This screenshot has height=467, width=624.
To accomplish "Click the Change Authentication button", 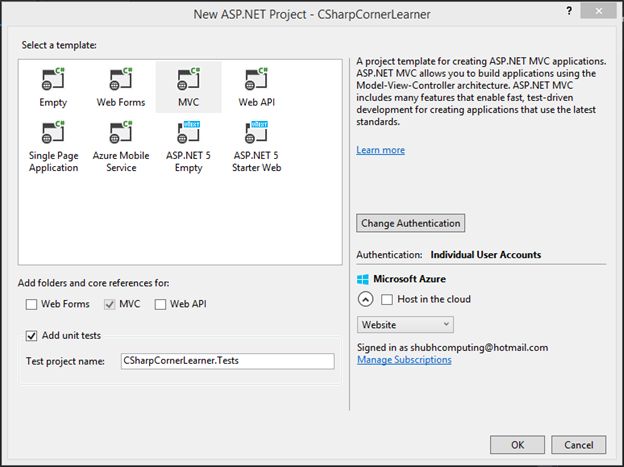I will point(410,223).
